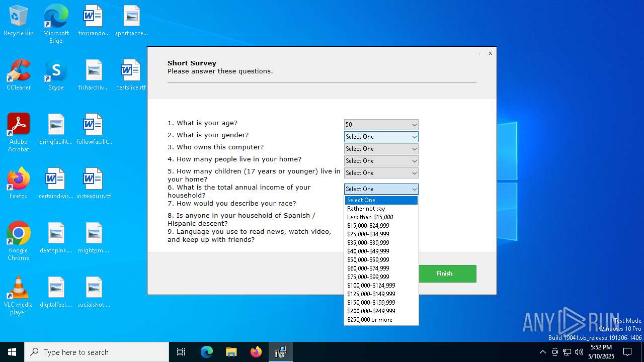Image resolution: width=644 pixels, height=362 pixels.
Task: Open the Google Chrome desktop shortcut
Action: pos(19,241)
